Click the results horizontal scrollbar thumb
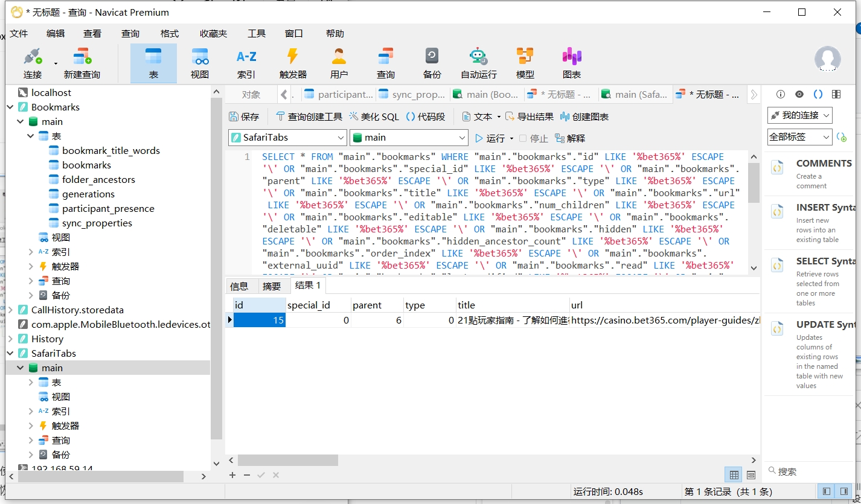Image resolution: width=861 pixels, height=504 pixels. pos(288,460)
